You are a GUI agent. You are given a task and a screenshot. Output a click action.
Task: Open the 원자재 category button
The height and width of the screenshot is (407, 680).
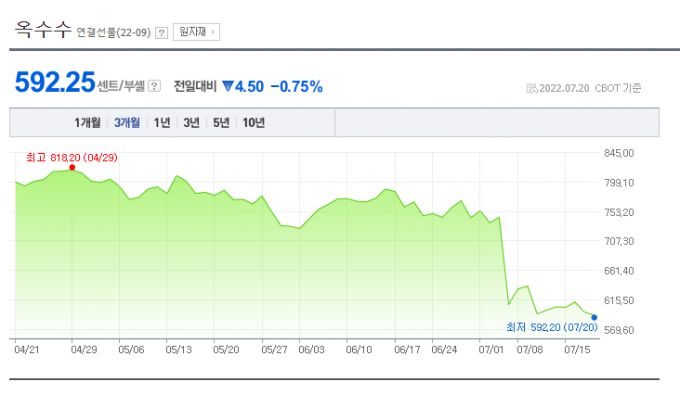196,32
